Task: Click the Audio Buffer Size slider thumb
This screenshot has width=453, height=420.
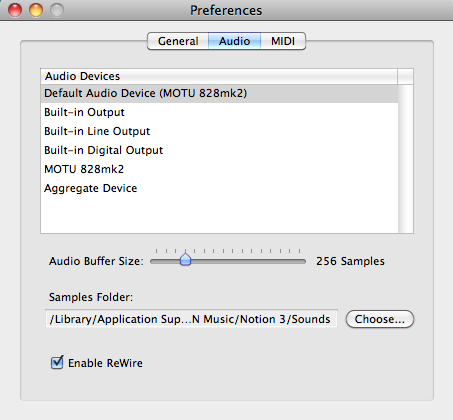Action: (185, 260)
